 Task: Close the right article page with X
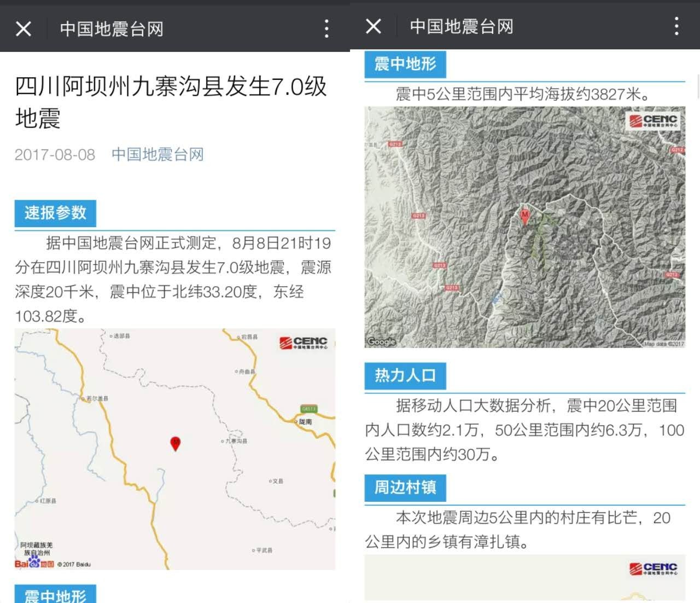(374, 26)
